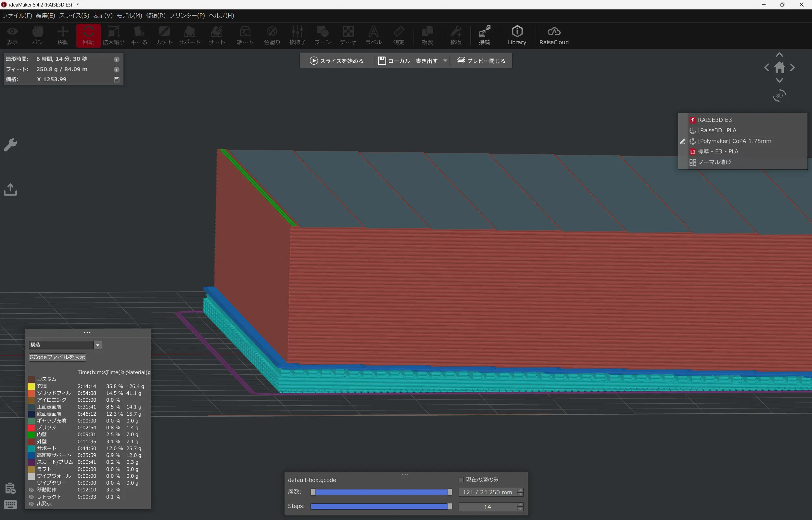Toggle visibility of リトラクト
Screen dimensions: 812x520
(32, 497)
